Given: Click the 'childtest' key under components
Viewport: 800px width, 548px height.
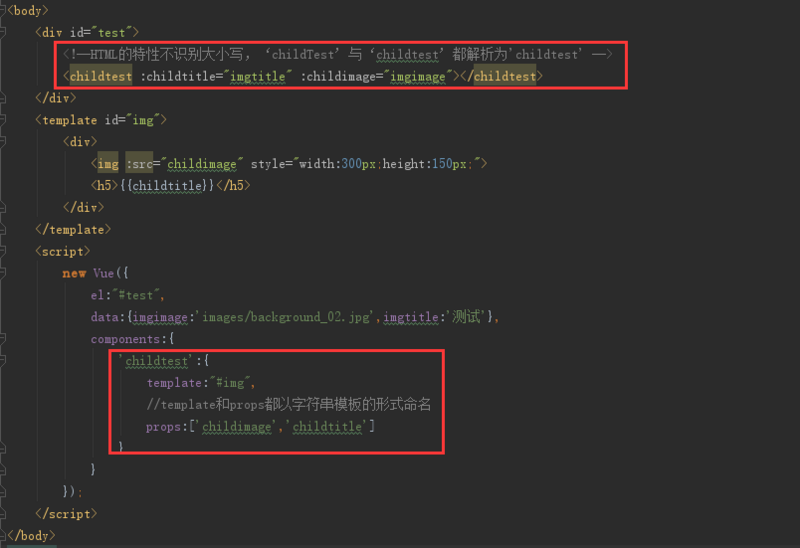Looking at the screenshot, I should coord(156,361).
